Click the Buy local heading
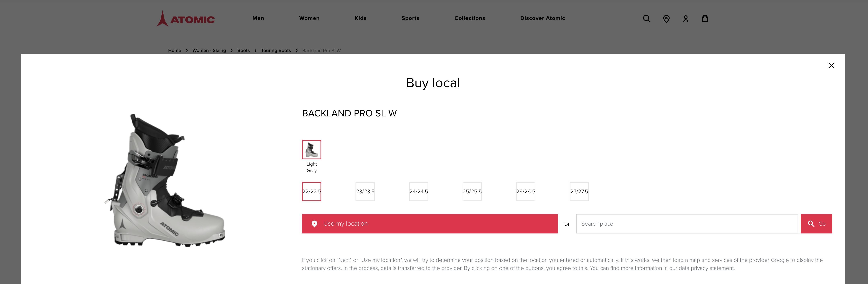Viewport: 868px width, 284px height. point(433,83)
